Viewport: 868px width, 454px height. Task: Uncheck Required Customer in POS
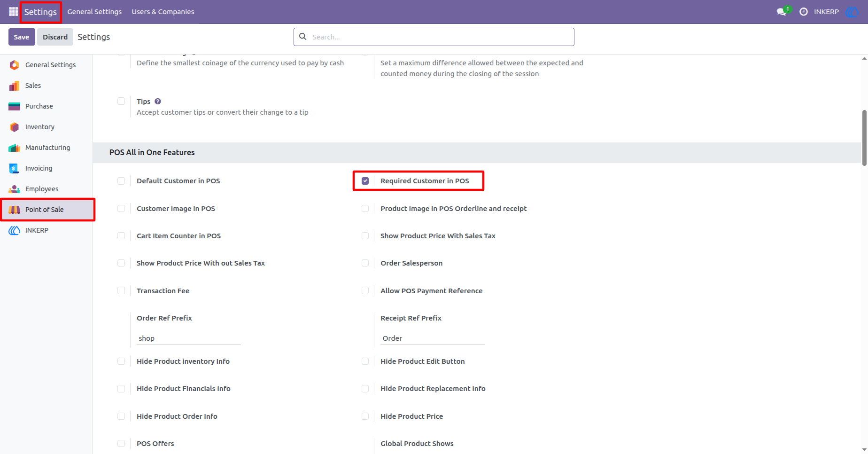click(x=365, y=181)
